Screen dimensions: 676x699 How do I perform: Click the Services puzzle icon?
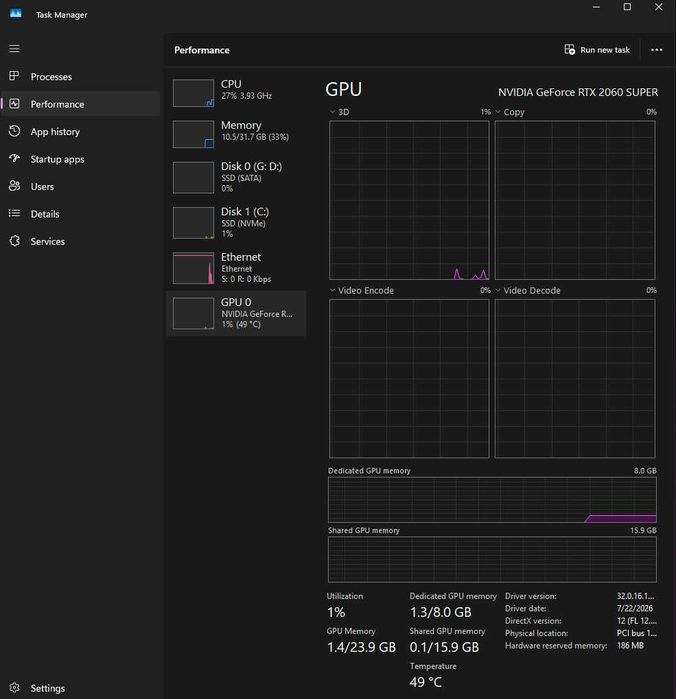click(14, 241)
